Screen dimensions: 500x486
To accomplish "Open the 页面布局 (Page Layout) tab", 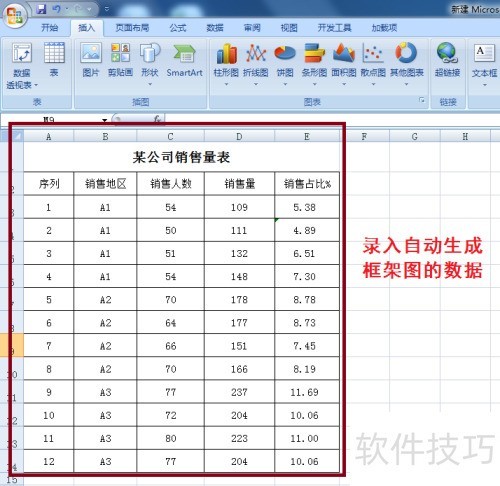I will pos(132,28).
